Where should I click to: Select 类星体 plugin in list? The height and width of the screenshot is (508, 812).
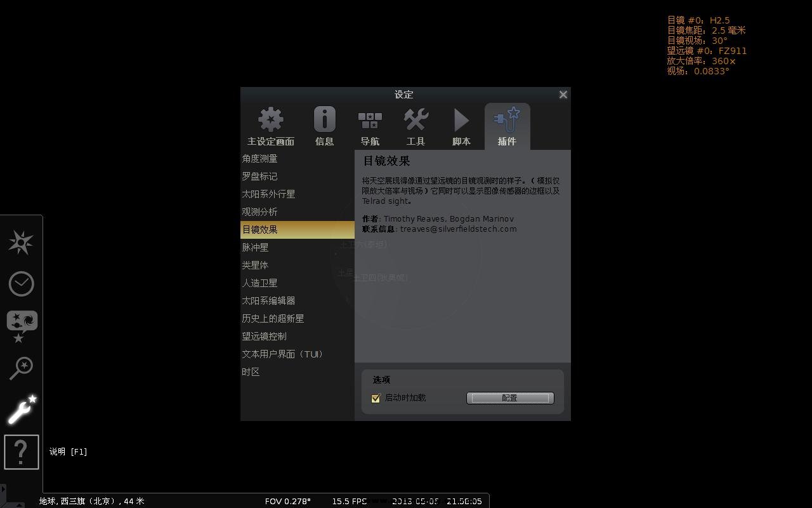(298, 265)
